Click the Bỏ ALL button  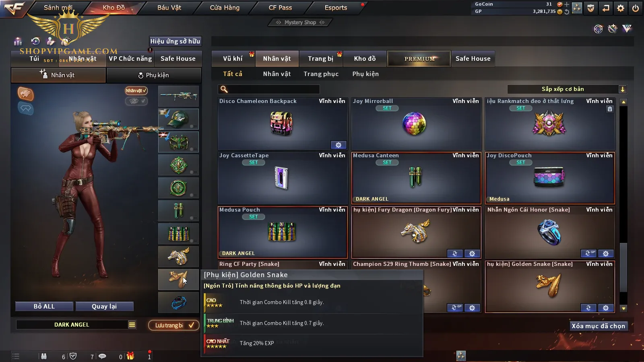[44, 306]
